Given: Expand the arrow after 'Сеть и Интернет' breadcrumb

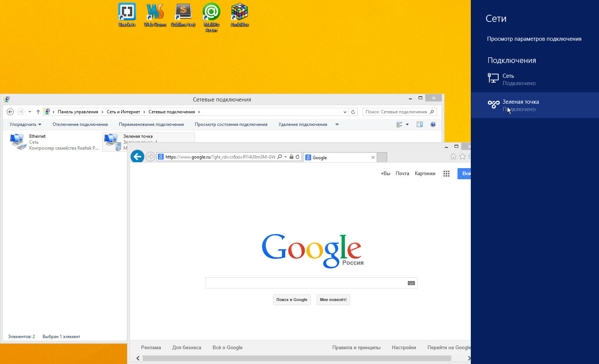Looking at the screenshot, I should [144, 112].
